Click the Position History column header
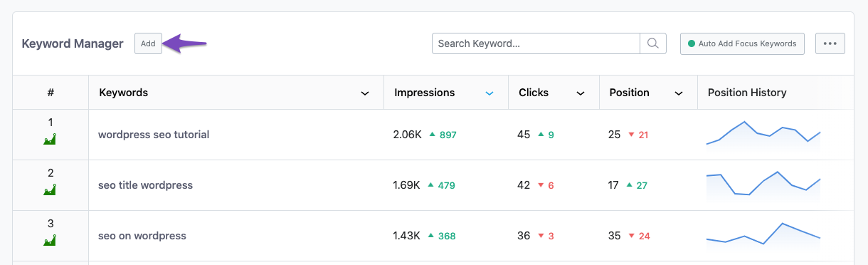The width and height of the screenshot is (868, 265). pos(747,93)
